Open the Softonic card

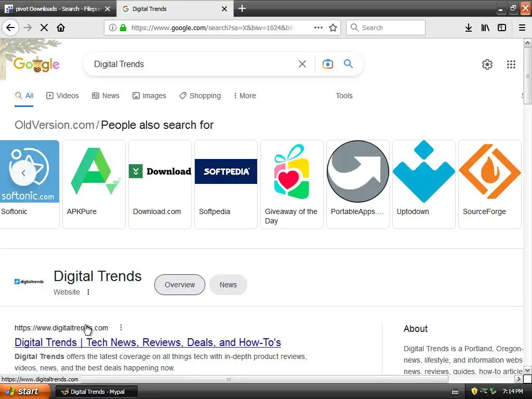[30, 184]
